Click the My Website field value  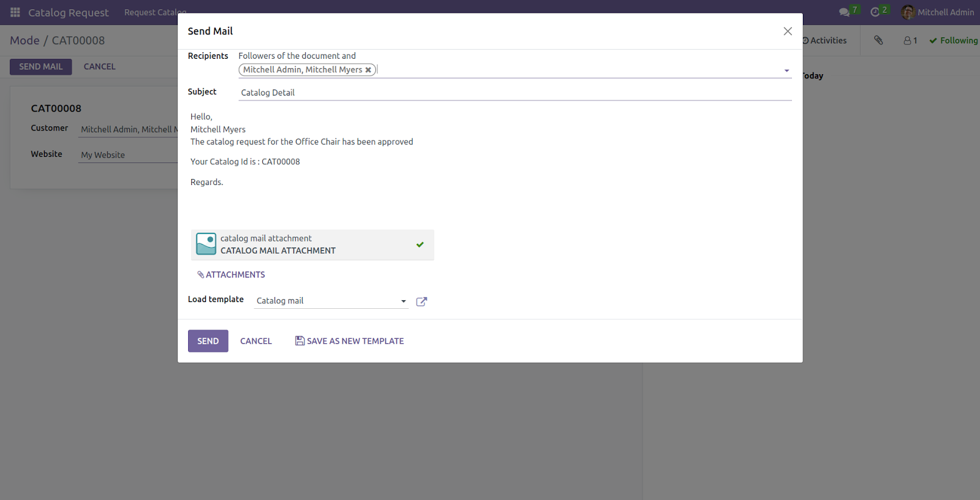click(103, 155)
